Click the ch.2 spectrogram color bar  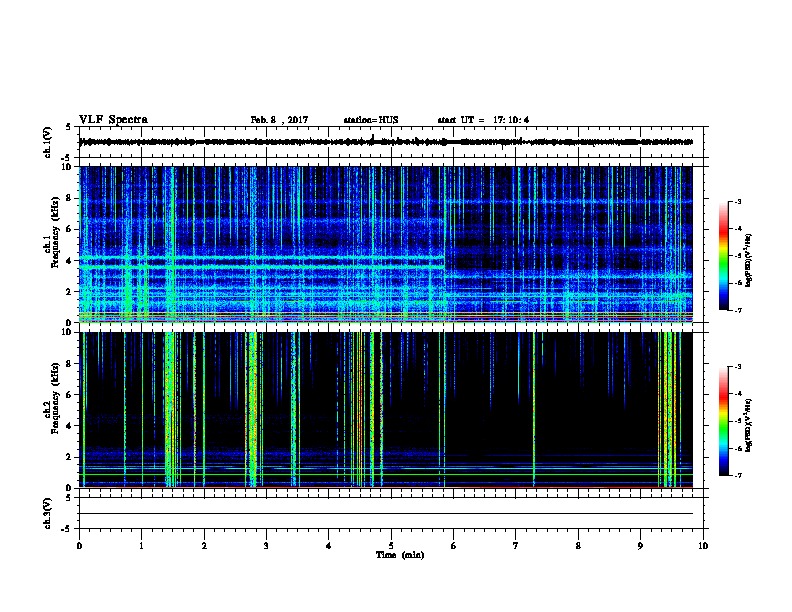723,421
